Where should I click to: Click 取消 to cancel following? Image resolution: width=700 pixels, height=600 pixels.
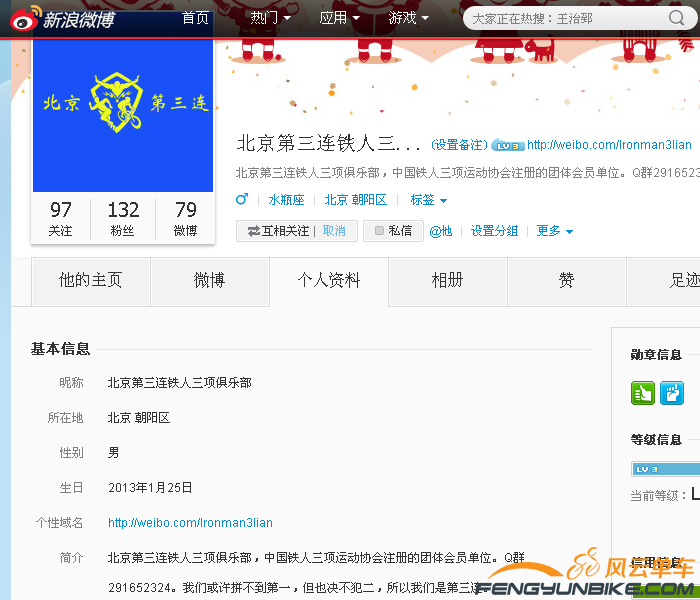tap(334, 231)
